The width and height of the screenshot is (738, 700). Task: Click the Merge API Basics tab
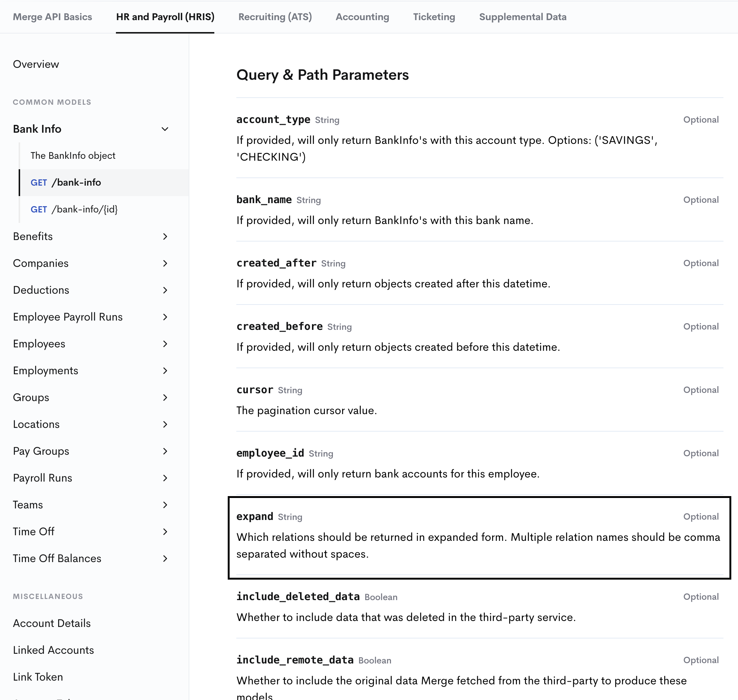(52, 17)
